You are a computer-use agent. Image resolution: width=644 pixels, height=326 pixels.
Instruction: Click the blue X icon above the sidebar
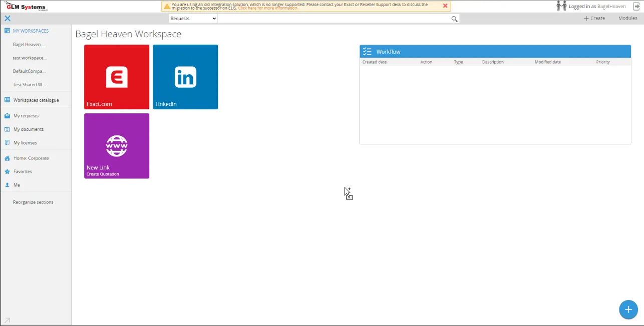tap(7, 18)
